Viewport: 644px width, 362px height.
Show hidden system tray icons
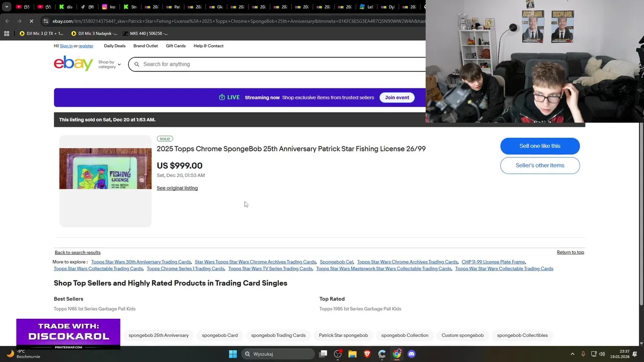572,354
